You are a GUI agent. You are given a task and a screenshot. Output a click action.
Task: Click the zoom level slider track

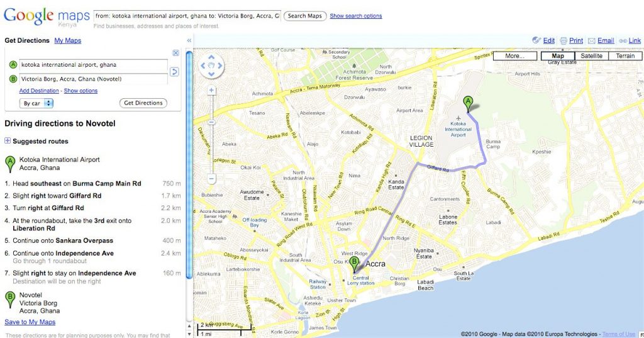[x=211, y=135]
